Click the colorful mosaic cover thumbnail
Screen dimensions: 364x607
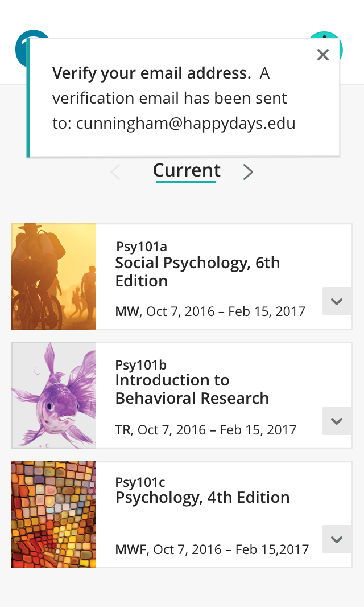coord(53,515)
